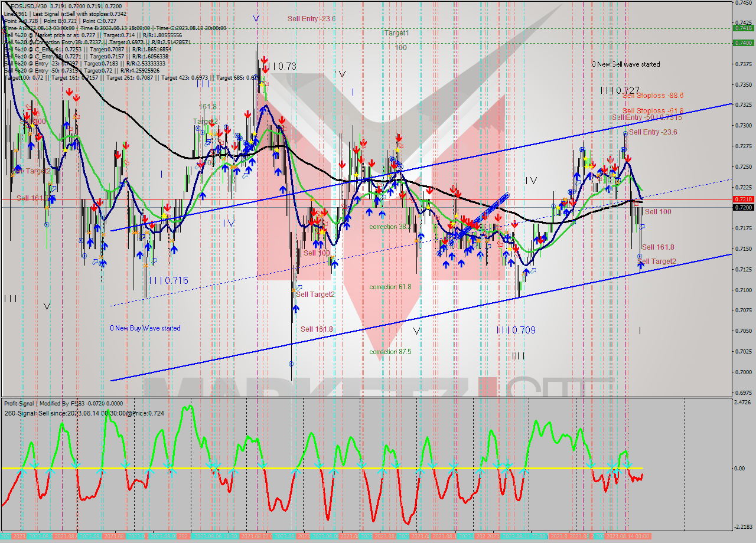Viewport: 756px width, 543px height.
Task: Click the 'Sell %10 @ C_Entry61: 0.7253' row
Action: tap(87, 50)
